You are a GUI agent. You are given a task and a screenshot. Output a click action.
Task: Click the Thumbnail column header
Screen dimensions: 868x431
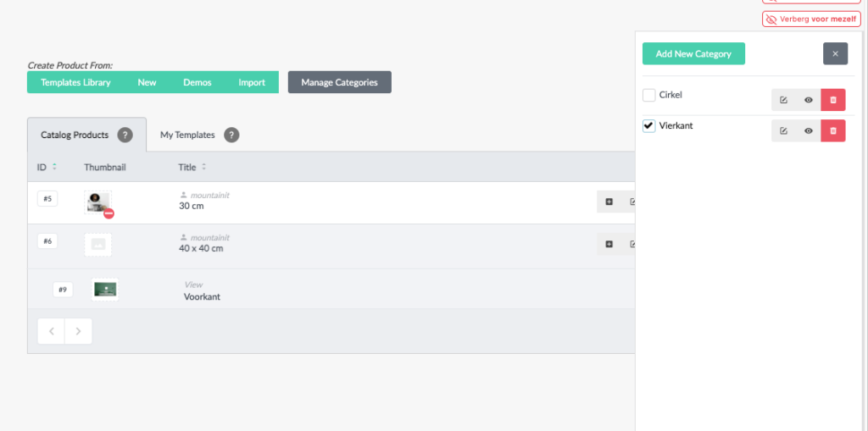pos(105,167)
